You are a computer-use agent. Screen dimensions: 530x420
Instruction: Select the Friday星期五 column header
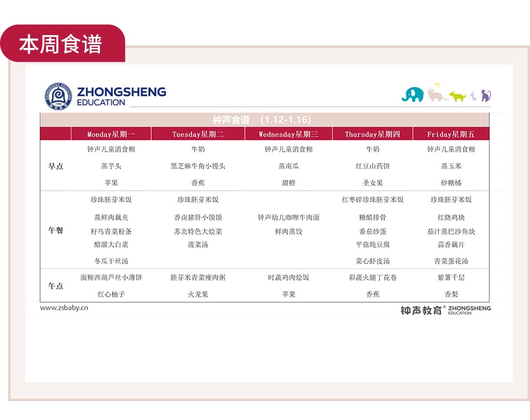[451, 134]
